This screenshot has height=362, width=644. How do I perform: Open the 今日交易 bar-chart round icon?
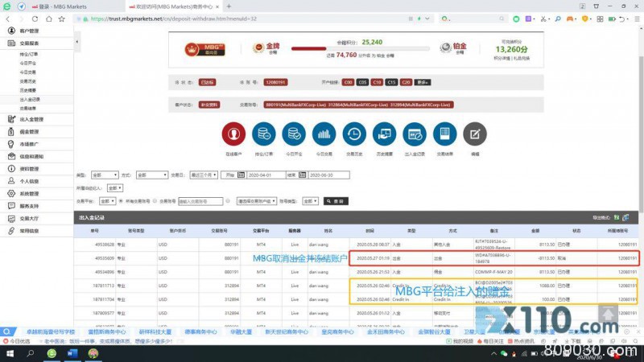coord(324,134)
